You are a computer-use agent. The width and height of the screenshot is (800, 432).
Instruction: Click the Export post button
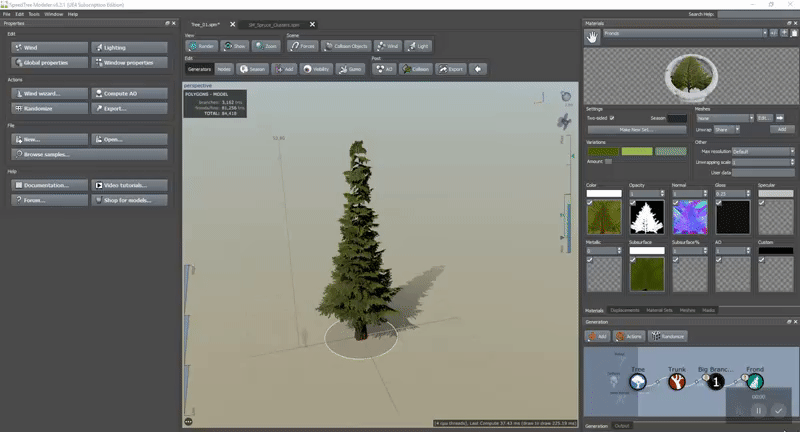[x=451, y=69]
